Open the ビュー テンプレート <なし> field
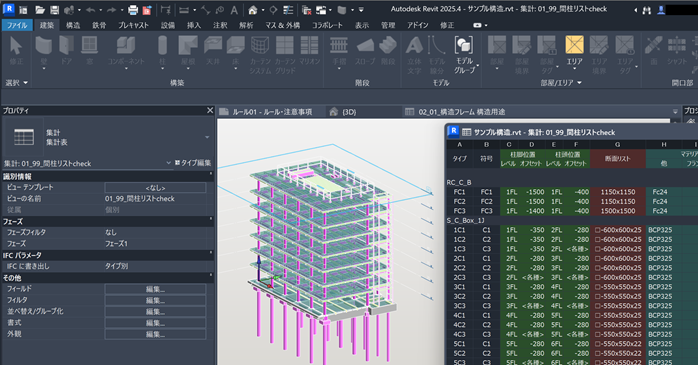This screenshot has width=698, height=365. (155, 188)
